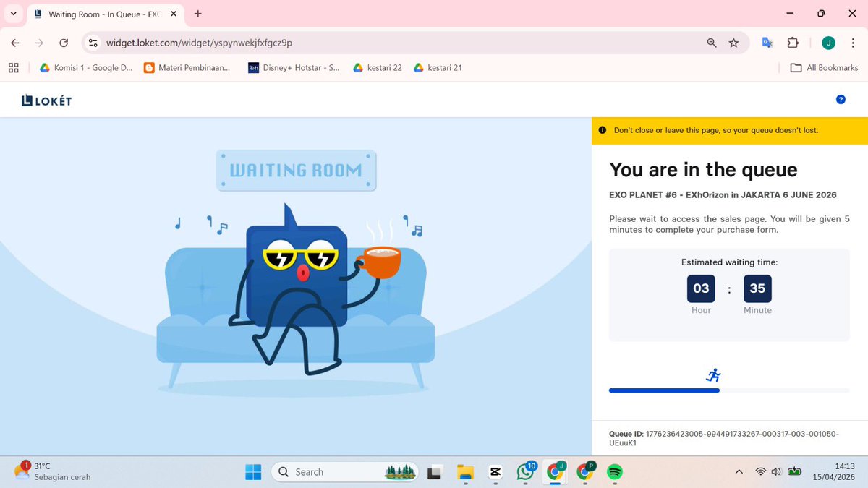868x488 pixels.
Task: Select the Waiting Room - In Queue tab
Action: click(x=106, y=14)
